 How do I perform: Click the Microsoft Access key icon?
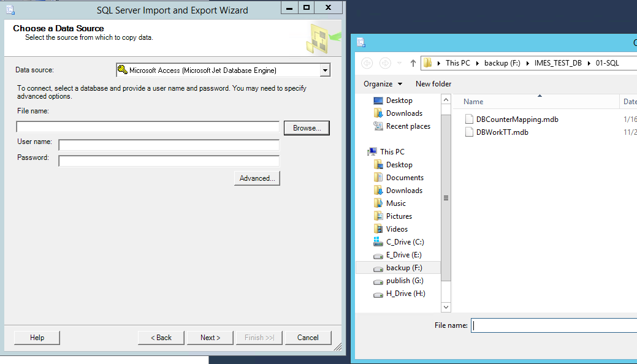pyautogui.click(x=122, y=70)
